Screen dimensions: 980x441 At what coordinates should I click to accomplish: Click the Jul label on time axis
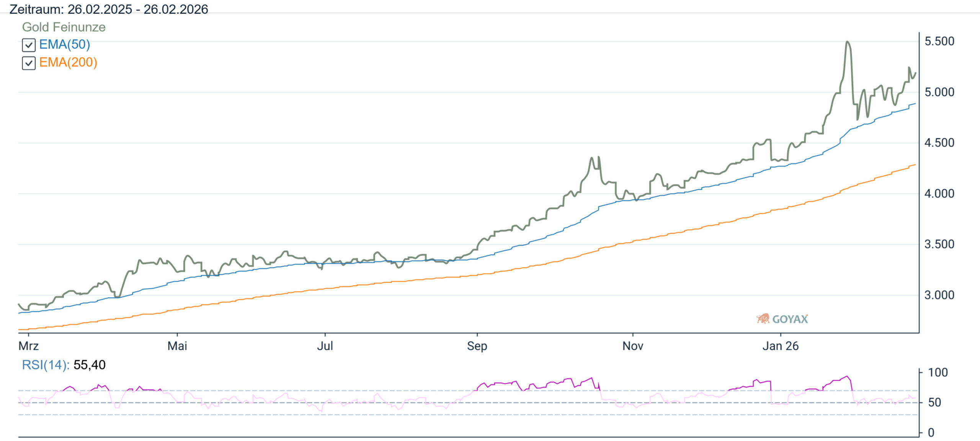325,346
